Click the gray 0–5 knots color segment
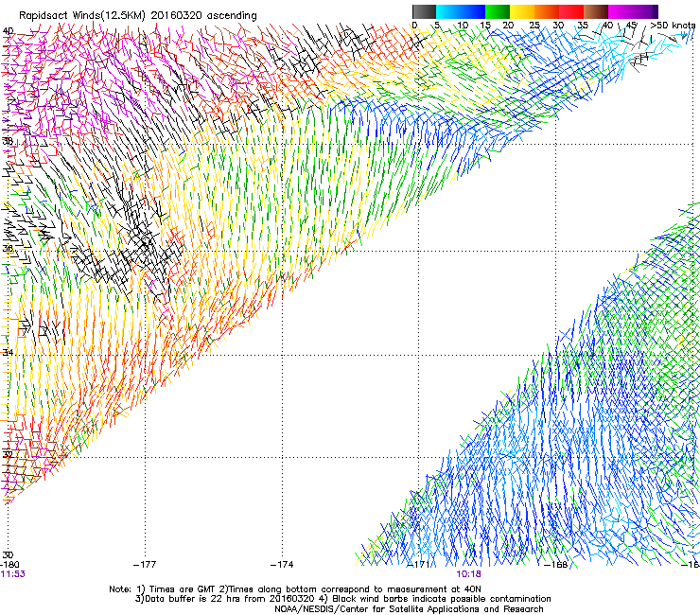Viewport: 700px width, 615px height. click(424, 11)
